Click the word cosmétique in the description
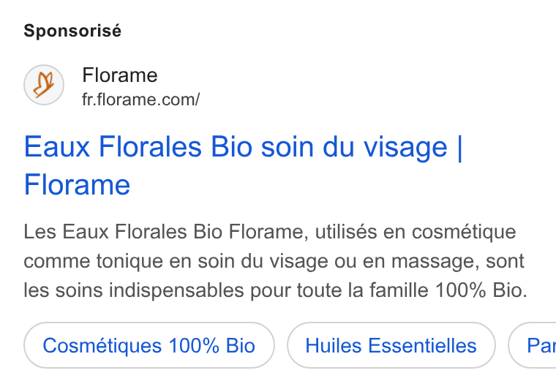 click(x=464, y=233)
